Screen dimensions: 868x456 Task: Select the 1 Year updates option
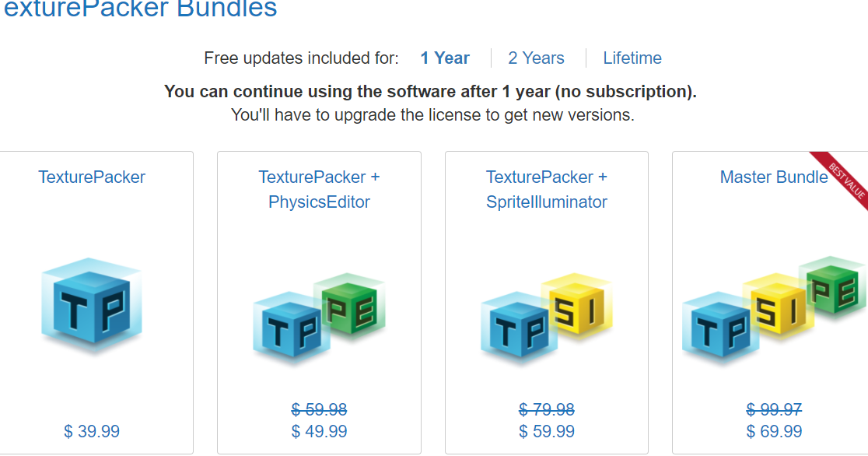click(x=444, y=58)
